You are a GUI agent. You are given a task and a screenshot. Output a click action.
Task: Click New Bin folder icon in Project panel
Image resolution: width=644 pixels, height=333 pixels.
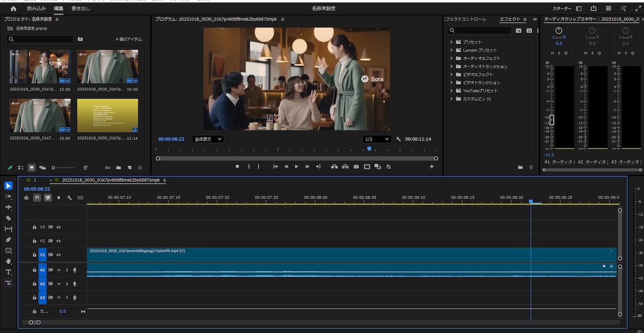119,168
